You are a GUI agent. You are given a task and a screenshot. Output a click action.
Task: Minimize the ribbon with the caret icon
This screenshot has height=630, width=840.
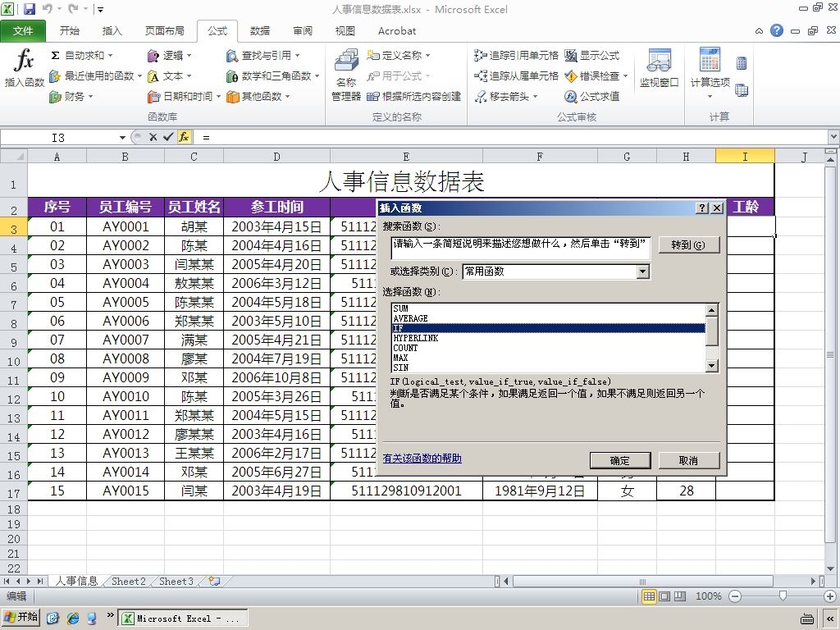[759, 31]
